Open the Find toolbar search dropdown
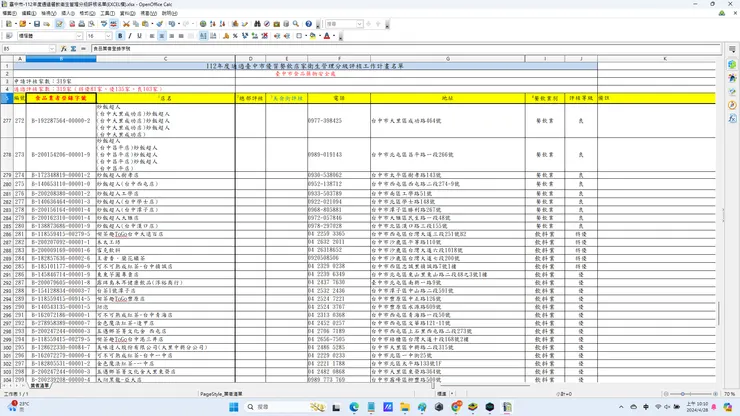 [359, 24]
